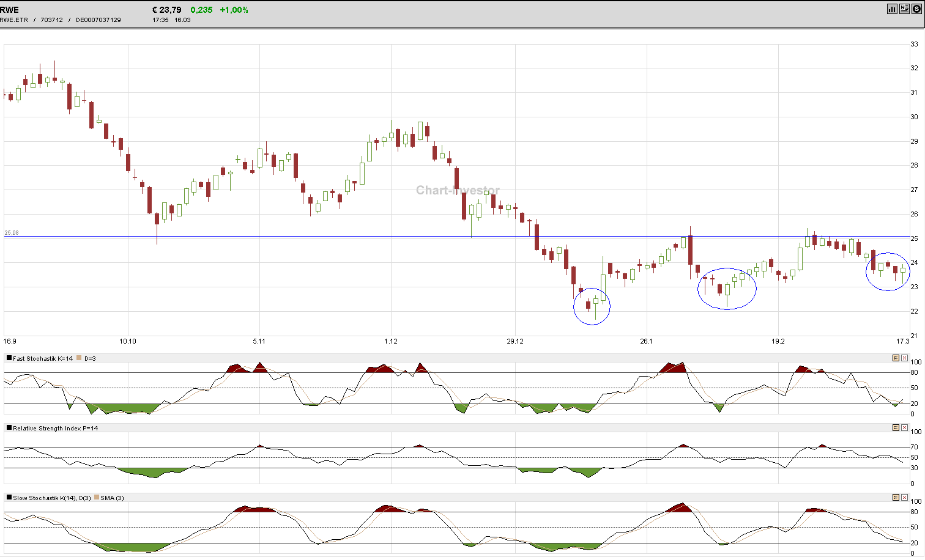The height and width of the screenshot is (560, 925).
Task: Open Relative Strength Index settings icon
Action: click(x=896, y=428)
